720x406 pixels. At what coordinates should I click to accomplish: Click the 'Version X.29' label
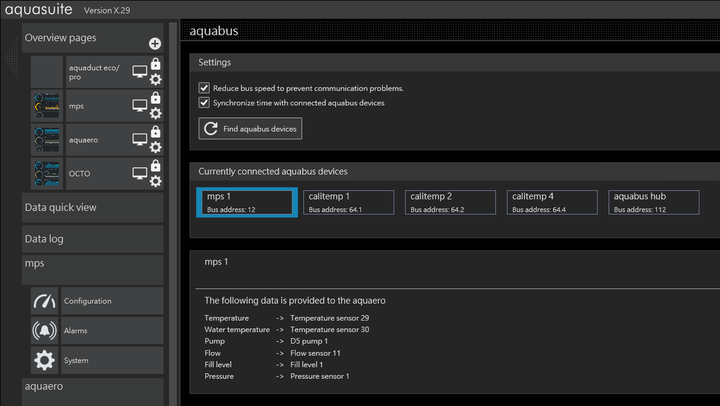point(107,11)
